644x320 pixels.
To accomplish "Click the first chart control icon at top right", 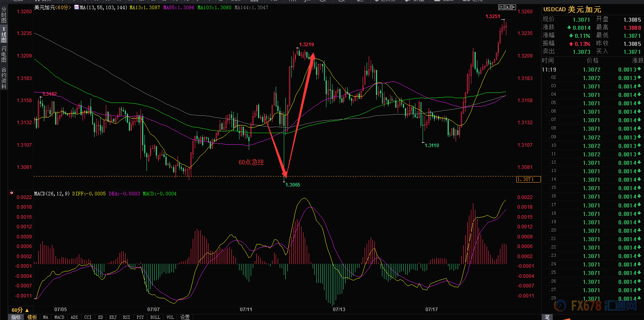I will [x=501, y=7].
